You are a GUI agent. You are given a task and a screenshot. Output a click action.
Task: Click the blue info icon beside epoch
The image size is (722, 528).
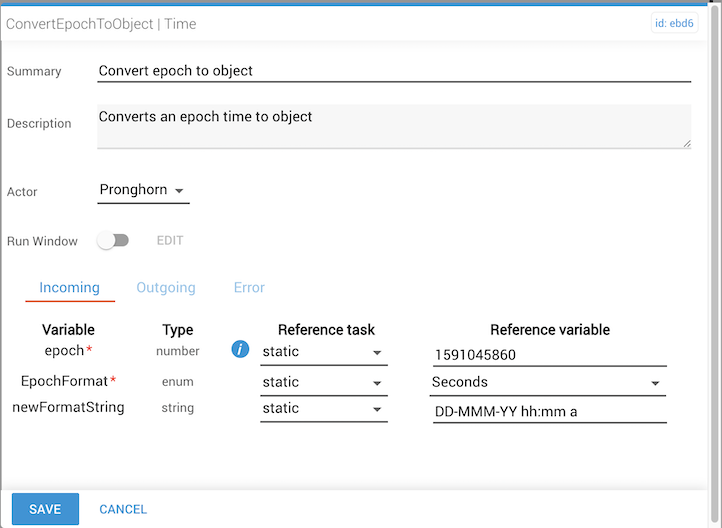tap(240, 350)
